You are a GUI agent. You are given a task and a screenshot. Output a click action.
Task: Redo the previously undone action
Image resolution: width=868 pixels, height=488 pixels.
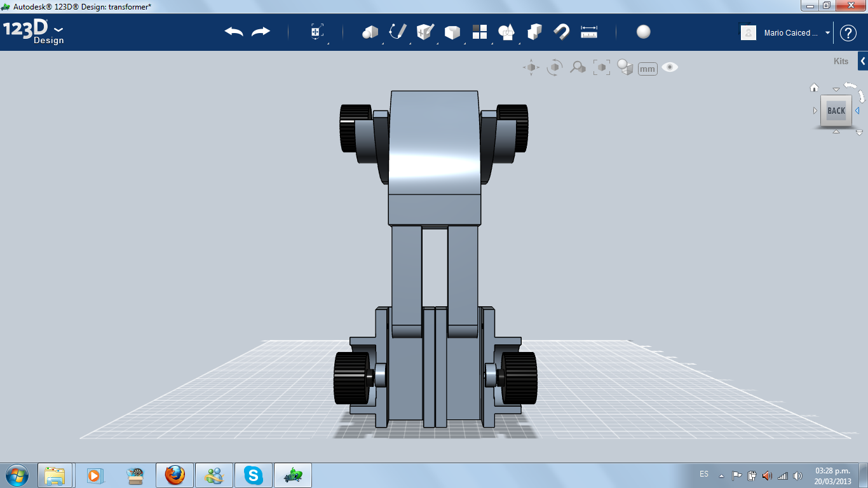[x=261, y=32]
